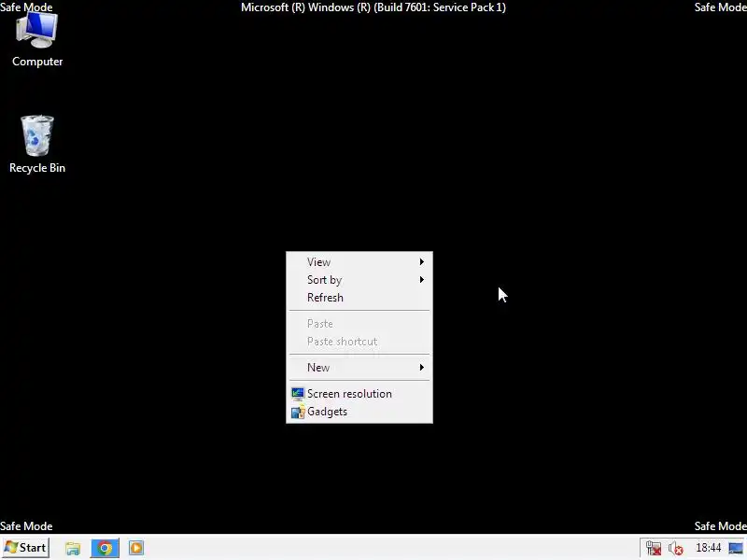Click the arrow next to New

[x=422, y=367]
